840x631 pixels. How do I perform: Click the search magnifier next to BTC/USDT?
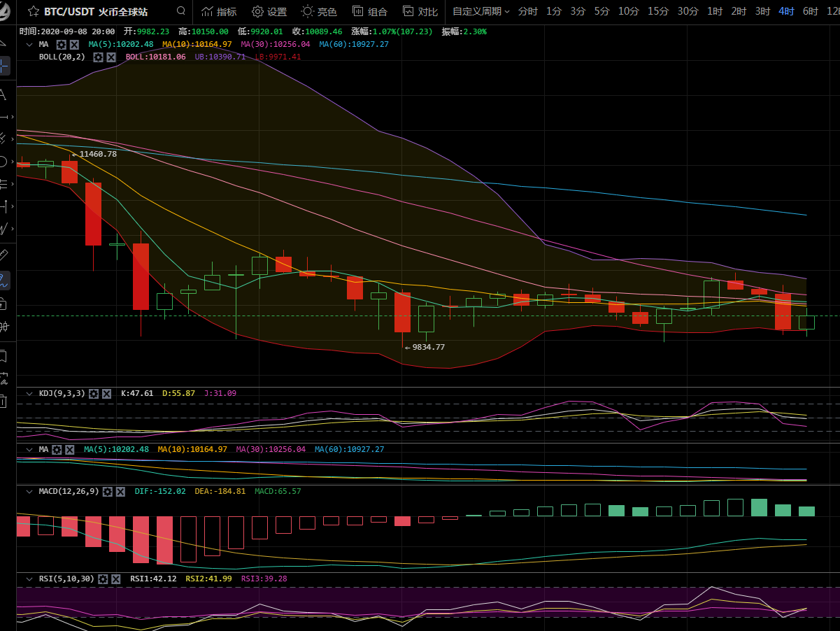point(181,11)
